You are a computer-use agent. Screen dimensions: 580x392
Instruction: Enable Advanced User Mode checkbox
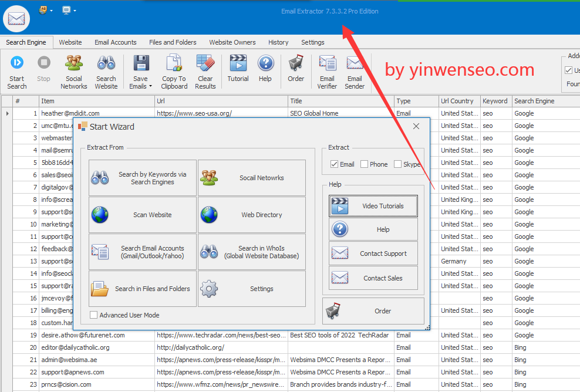click(x=93, y=315)
